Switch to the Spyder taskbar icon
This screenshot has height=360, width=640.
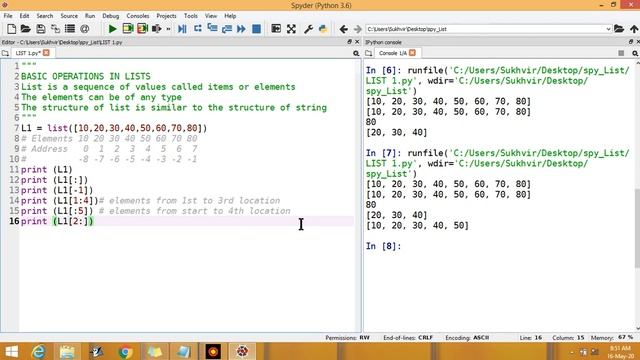click(242, 351)
